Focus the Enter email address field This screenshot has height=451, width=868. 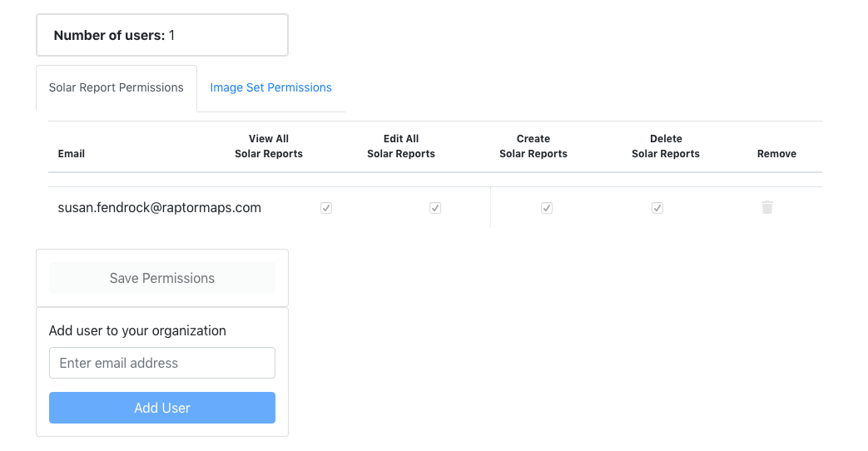click(x=162, y=363)
